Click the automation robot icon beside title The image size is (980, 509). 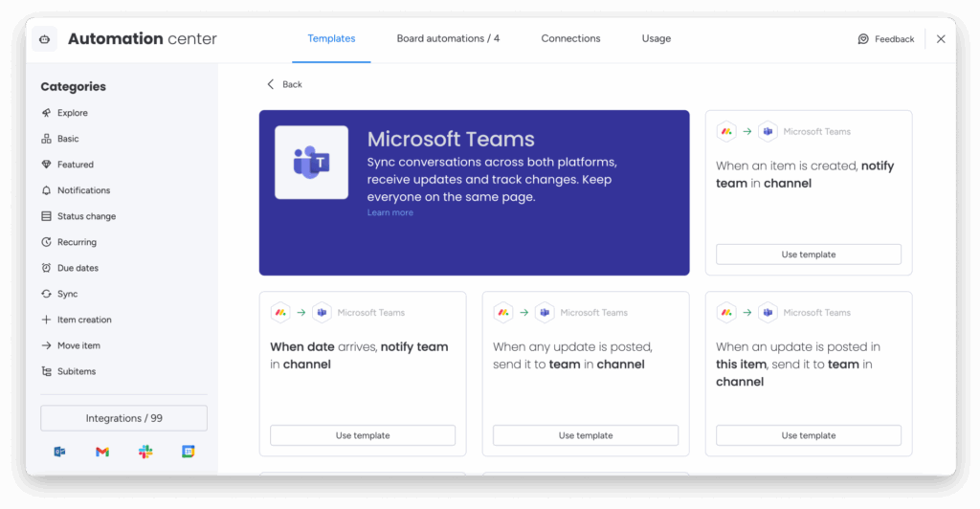coord(44,38)
